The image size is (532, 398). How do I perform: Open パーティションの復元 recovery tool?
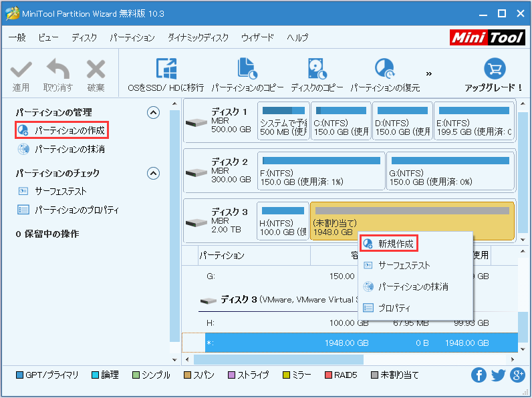click(x=385, y=69)
